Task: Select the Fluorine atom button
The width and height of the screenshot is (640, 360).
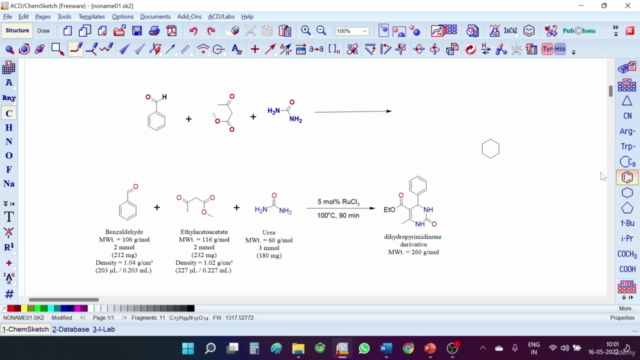Action: 9,169
